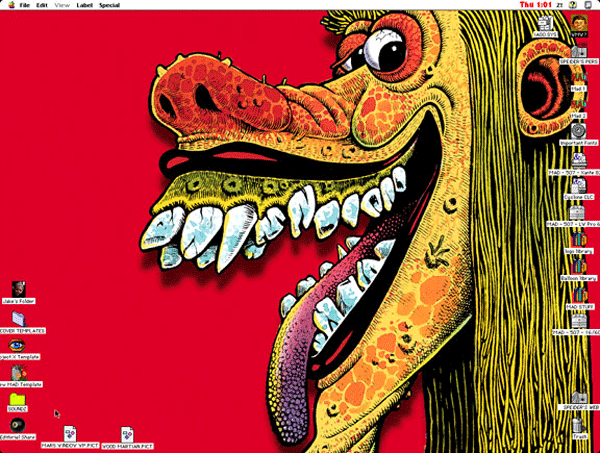Image resolution: width=600 pixels, height=453 pixels.
Task: Select the Editorial Share eight-ball icon
Action: (17, 425)
